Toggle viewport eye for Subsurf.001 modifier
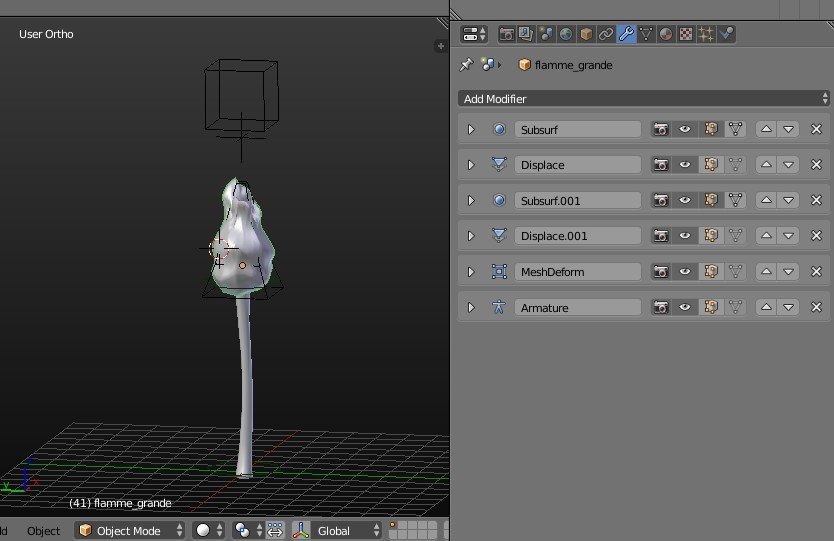This screenshot has width=834, height=541. click(x=685, y=201)
